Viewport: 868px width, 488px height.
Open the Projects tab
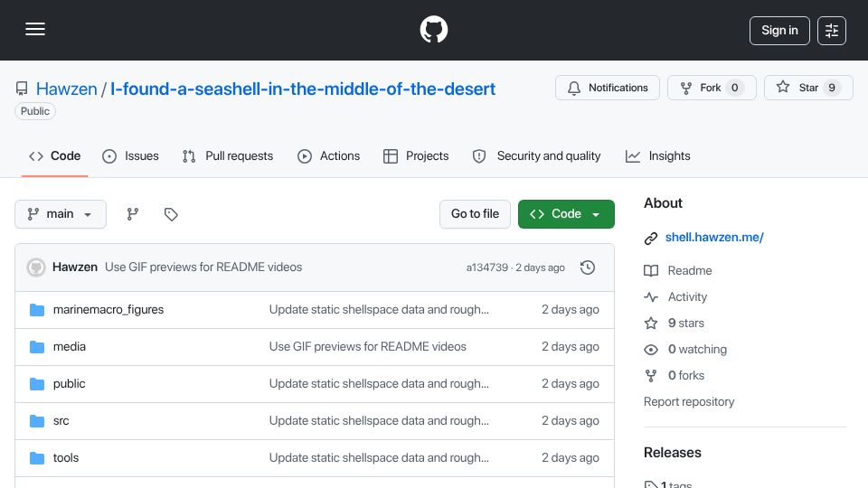[x=416, y=156]
